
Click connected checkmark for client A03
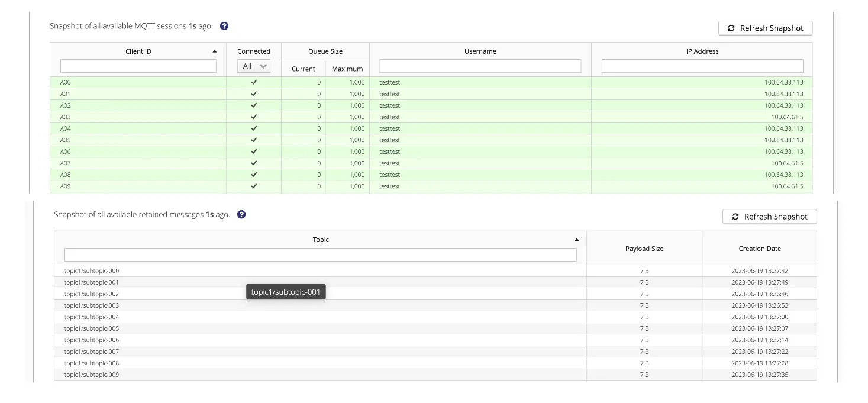pyautogui.click(x=254, y=117)
